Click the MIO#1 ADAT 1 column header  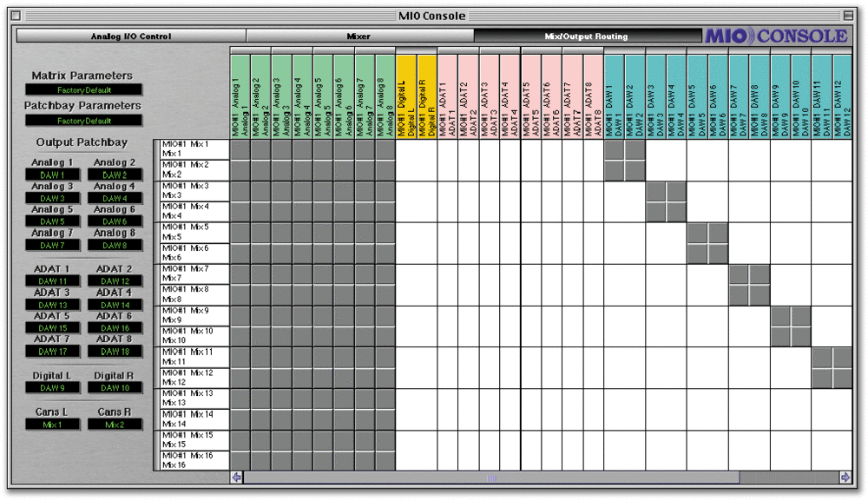point(448,97)
